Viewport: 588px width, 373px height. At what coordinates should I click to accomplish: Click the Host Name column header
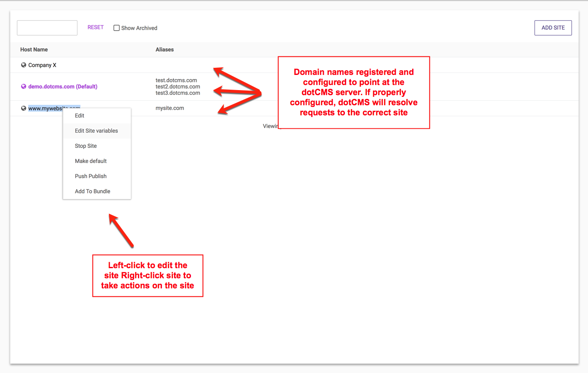point(34,49)
